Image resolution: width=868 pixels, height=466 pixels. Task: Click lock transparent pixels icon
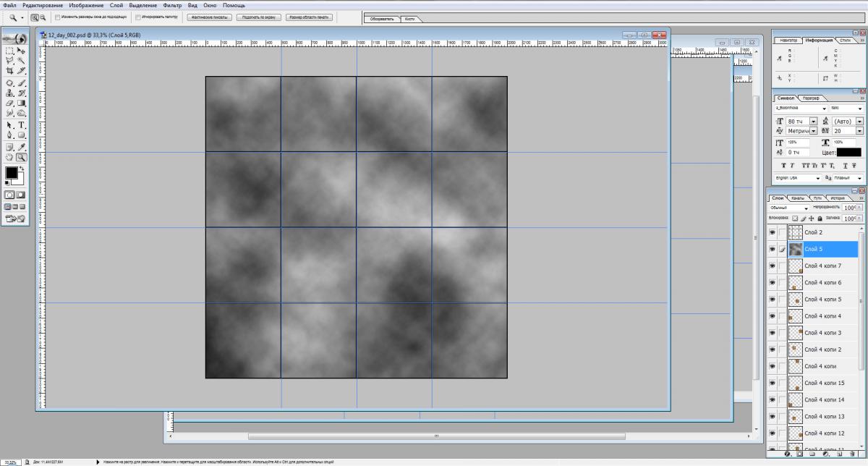click(x=795, y=218)
